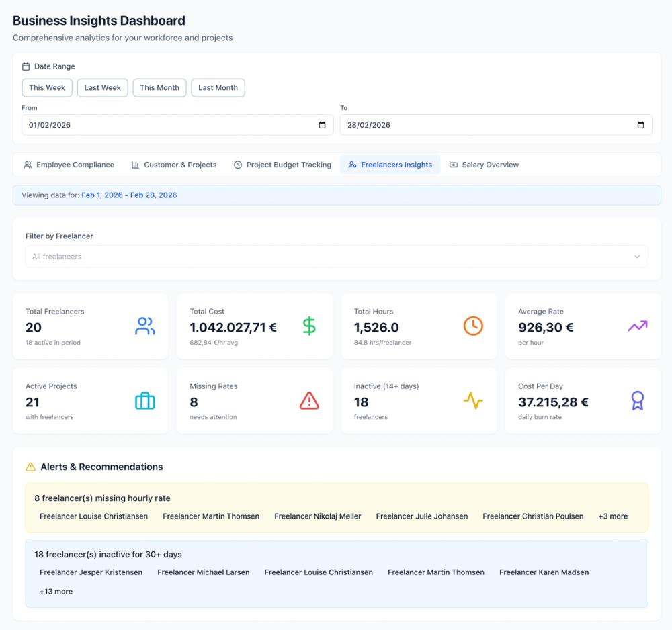
Task: Click Freelancer Christian Poulsen in missing rate alert
Action: click(533, 516)
